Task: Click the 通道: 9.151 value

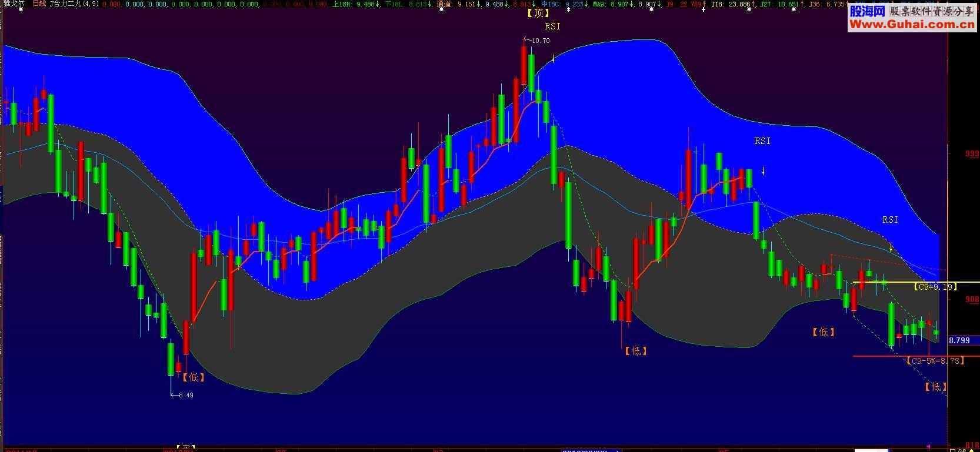Action: [x=459, y=4]
